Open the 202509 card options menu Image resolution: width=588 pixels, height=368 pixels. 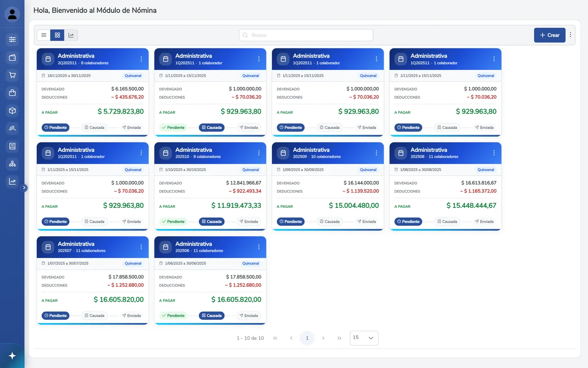click(377, 153)
